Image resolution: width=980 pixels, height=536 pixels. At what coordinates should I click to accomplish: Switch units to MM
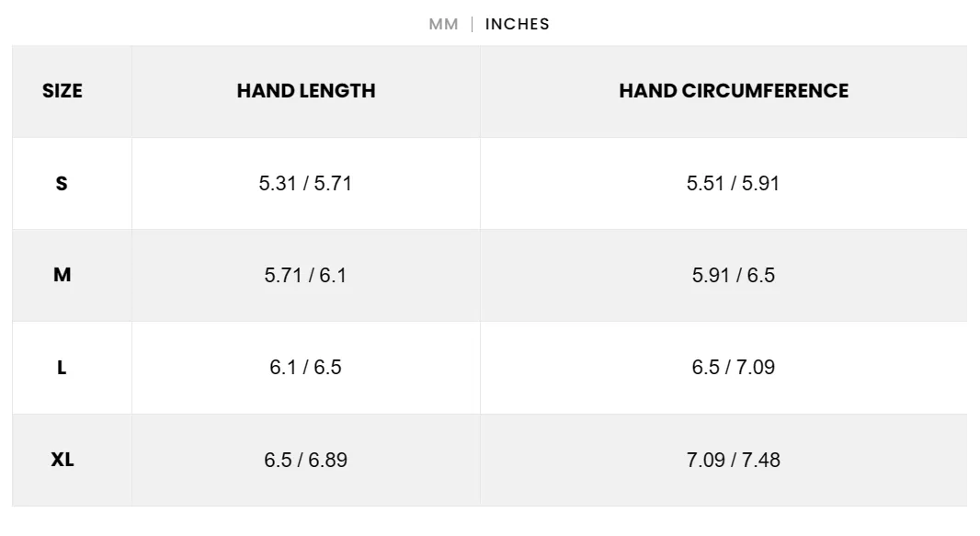[x=443, y=24]
